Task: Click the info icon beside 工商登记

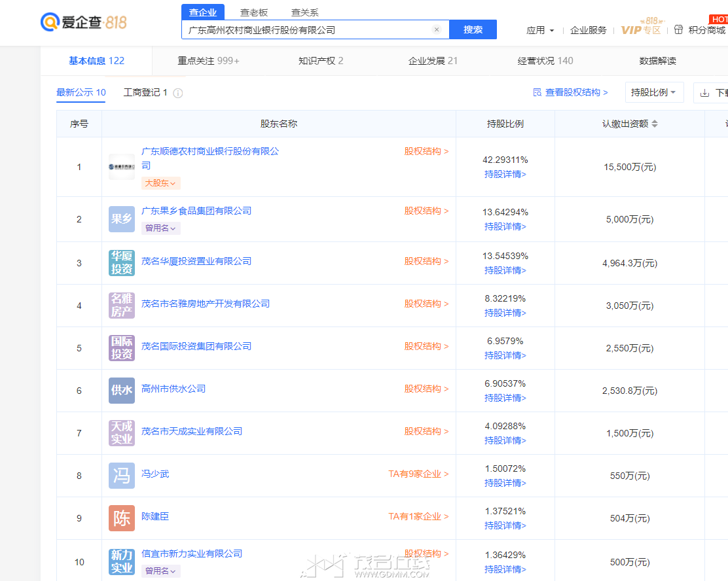Action: coord(178,94)
